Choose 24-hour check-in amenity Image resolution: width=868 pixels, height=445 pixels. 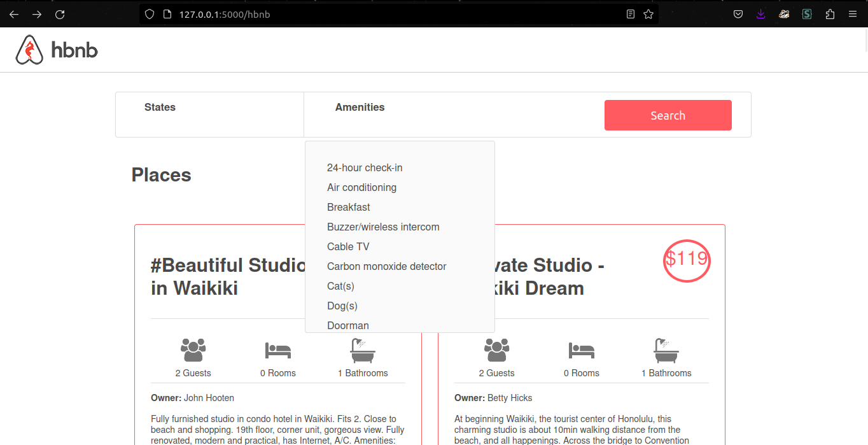[365, 168]
